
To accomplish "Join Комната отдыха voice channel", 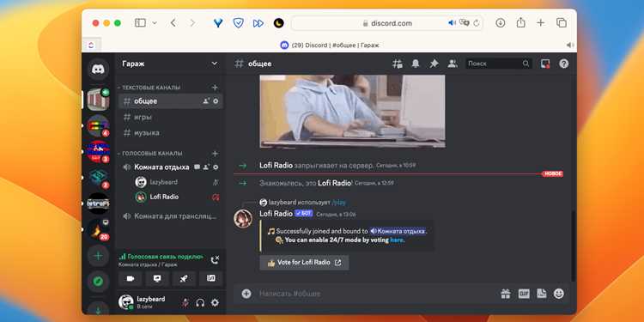I will click(161, 167).
